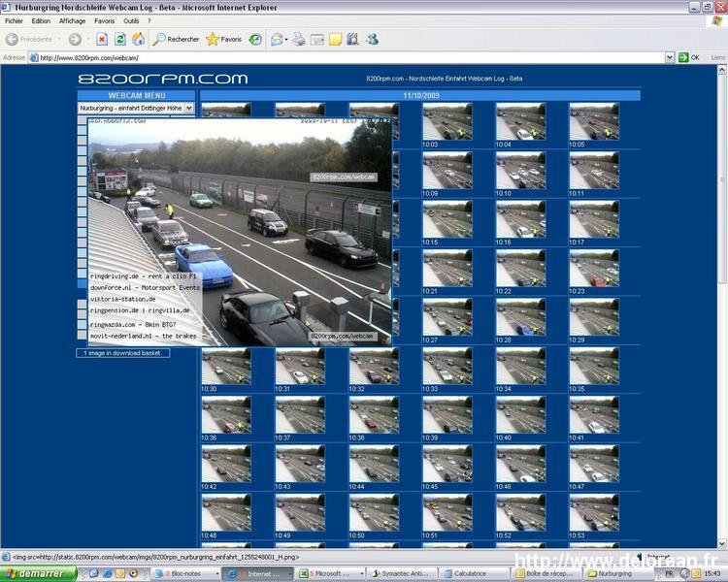Click the 8200rpm.com site logo

(x=162, y=79)
